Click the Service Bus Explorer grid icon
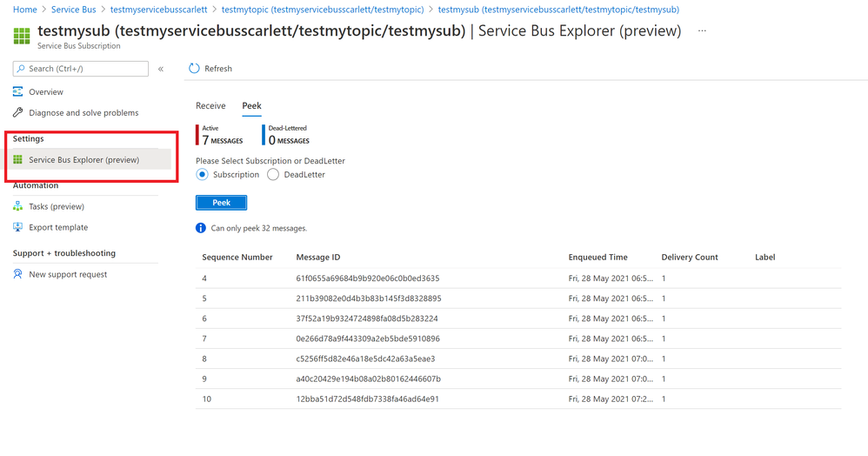 tap(17, 160)
